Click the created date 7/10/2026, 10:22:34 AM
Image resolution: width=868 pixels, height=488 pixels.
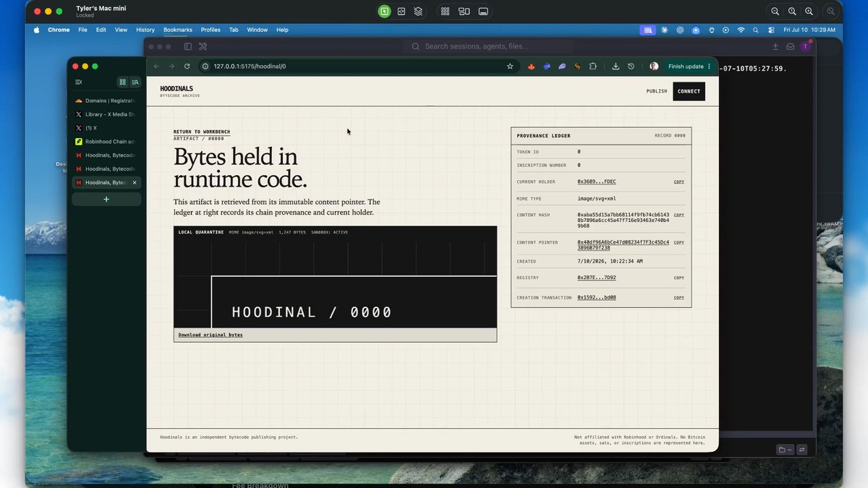pyautogui.click(x=610, y=261)
